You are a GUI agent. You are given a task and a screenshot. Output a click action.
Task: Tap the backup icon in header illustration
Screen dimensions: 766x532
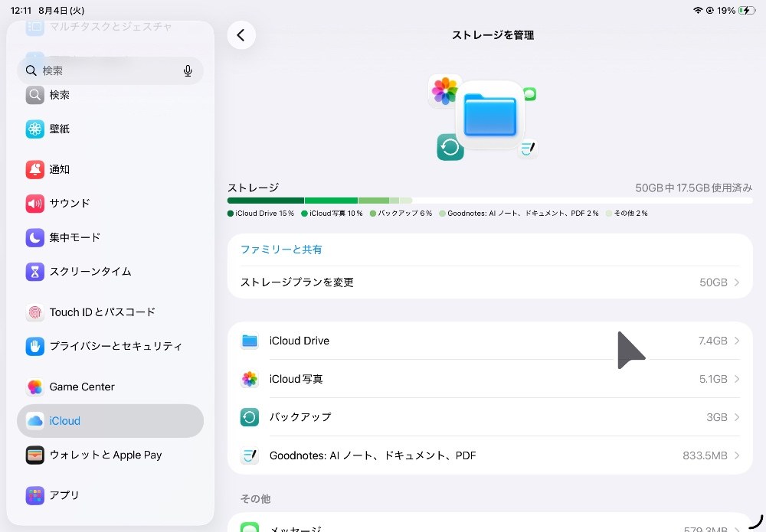click(x=450, y=147)
